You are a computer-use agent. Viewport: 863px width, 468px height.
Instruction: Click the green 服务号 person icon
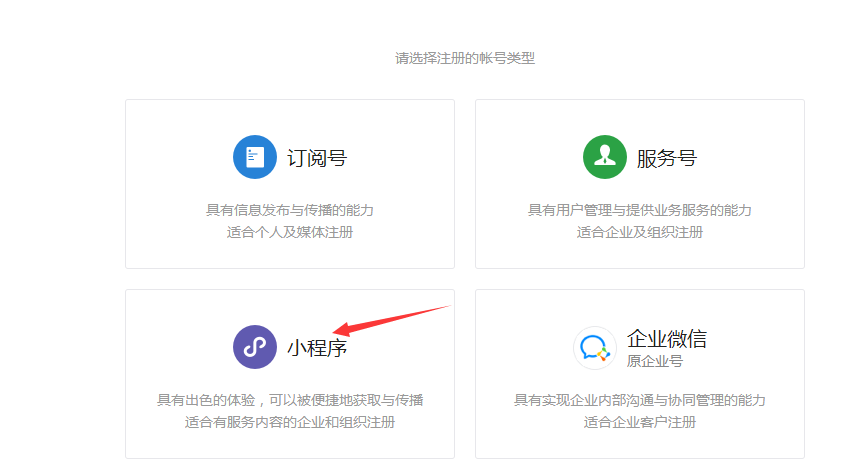(605, 157)
